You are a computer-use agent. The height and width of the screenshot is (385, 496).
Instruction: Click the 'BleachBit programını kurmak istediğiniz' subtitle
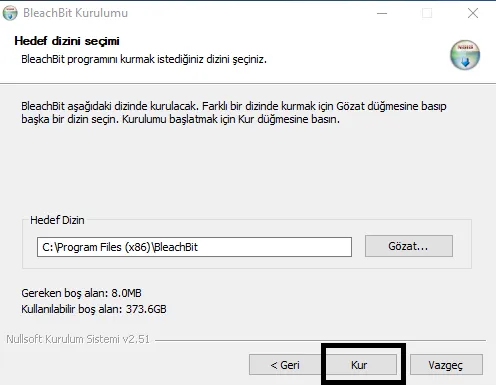tap(144, 59)
